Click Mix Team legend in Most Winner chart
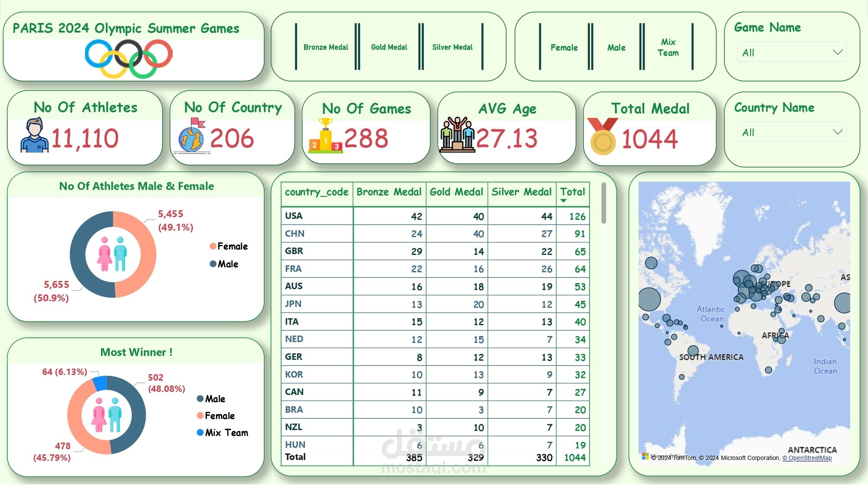The width and height of the screenshot is (868, 486). pyautogui.click(x=223, y=433)
